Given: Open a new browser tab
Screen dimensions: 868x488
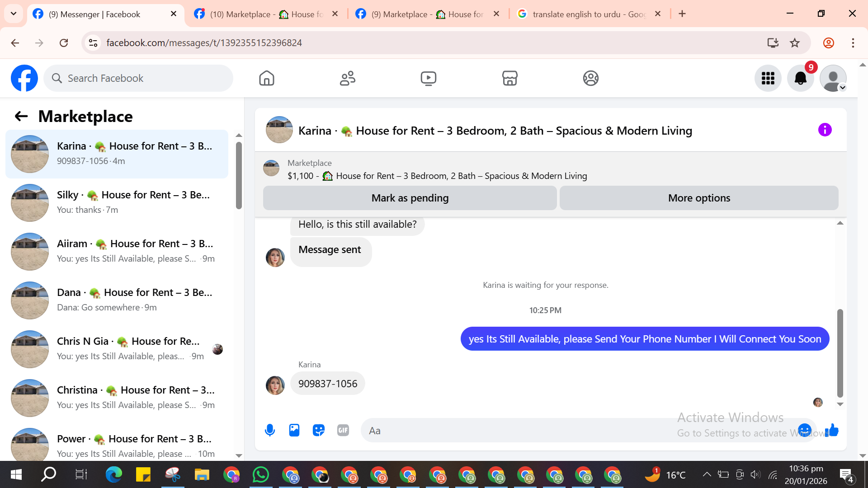Looking at the screenshot, I should point(682,14).
